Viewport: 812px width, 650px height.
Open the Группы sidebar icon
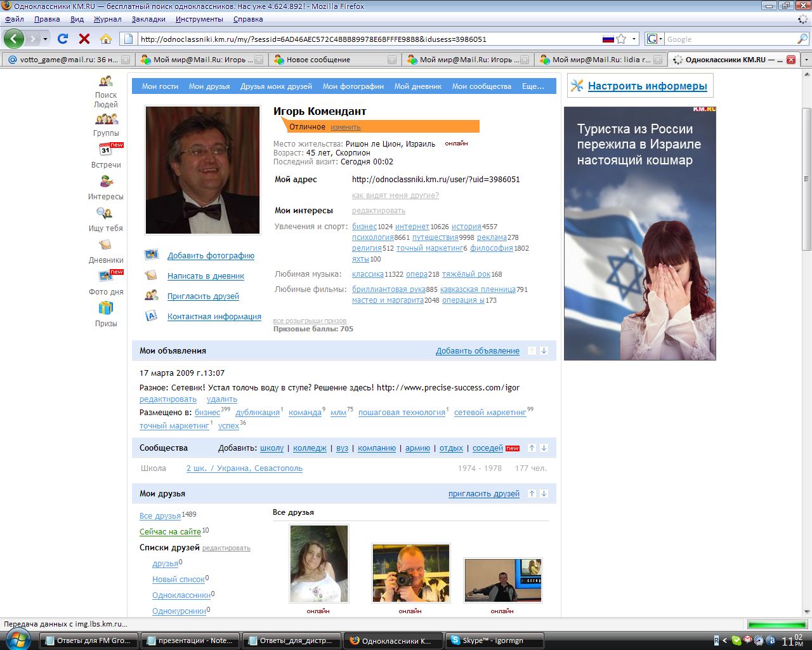point(106,119)
